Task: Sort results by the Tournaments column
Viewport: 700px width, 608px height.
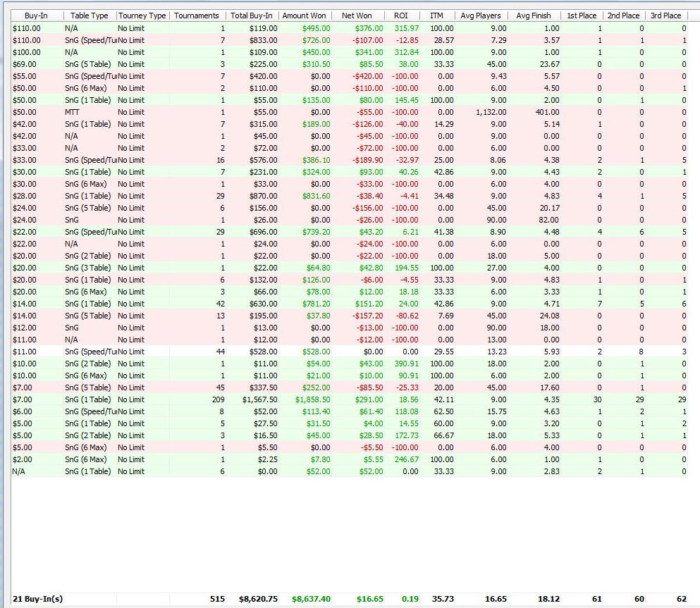Action: (197, 15)
